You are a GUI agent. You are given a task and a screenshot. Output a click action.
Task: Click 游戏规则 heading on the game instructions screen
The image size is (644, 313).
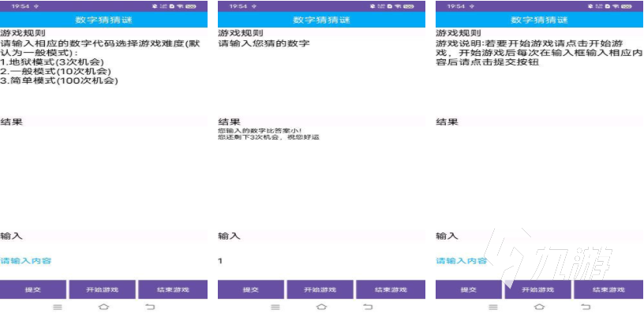[x=458, y=33]
